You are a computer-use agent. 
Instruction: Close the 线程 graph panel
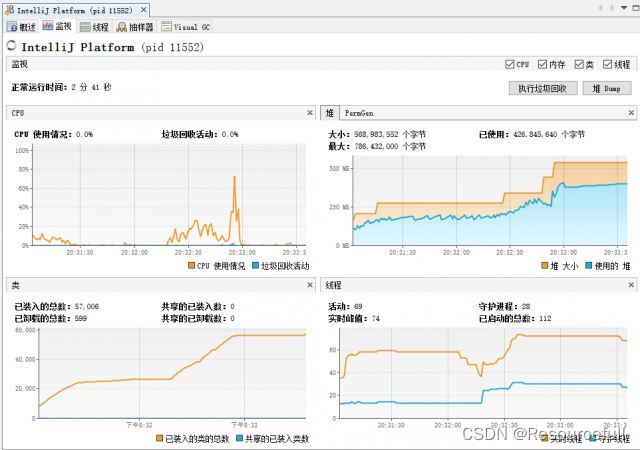[631, 285]
